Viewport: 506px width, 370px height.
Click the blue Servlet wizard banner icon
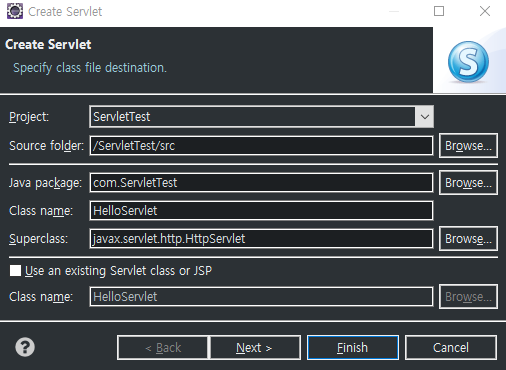(x=468, y=62)
